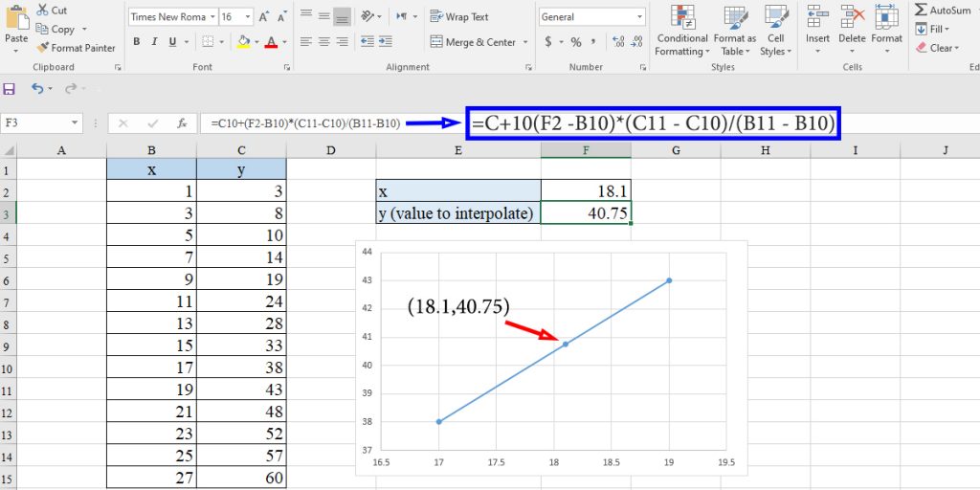Apply percent style

coord(575,42)
